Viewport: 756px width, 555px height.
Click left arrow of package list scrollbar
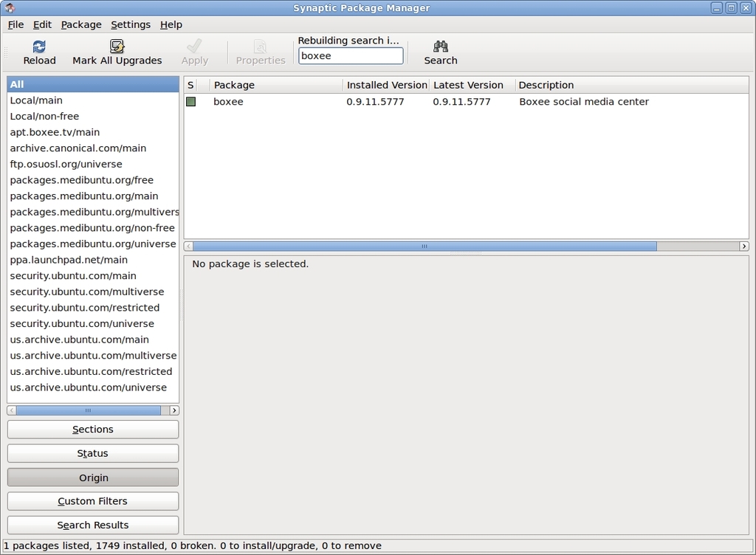[x=188, y=247]
